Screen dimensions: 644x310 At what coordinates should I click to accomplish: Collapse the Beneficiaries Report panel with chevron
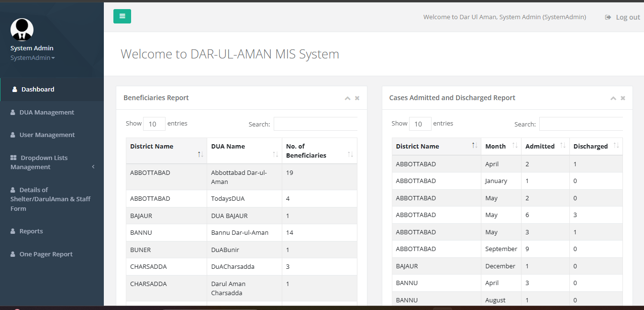[x=347, y=98]
